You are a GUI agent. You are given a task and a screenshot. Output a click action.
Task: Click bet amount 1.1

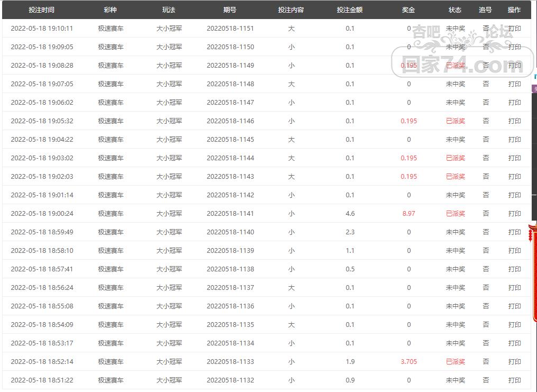pyautogui.click(x=350, y=250)
